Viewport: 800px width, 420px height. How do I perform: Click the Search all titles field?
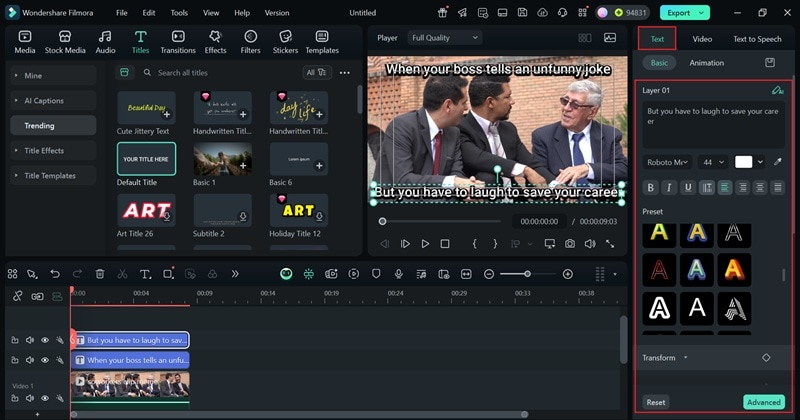click(x=220, y=72)
